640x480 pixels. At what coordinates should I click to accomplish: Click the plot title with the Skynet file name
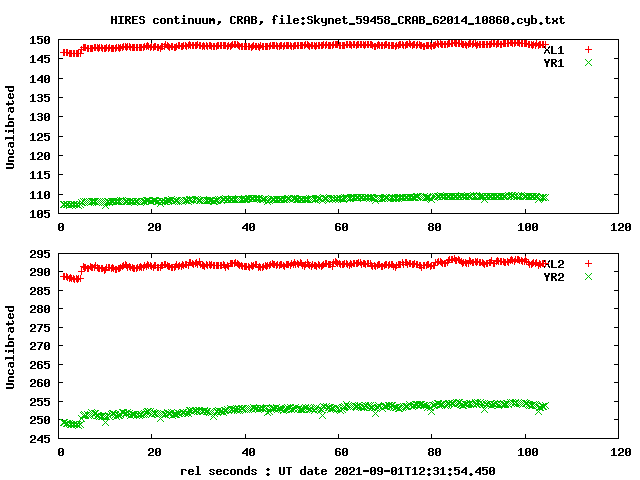(x=338, y=20)
